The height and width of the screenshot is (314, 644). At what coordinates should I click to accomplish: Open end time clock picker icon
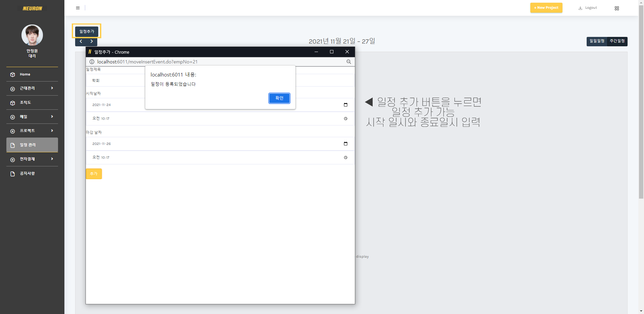pos(346,157)
